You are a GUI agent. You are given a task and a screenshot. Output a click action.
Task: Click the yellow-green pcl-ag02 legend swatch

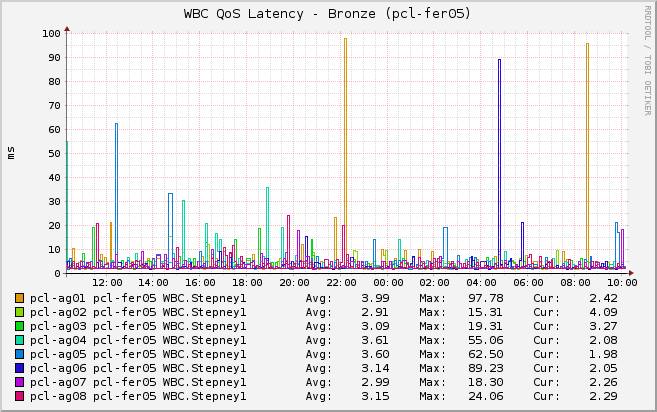[19, 312]
